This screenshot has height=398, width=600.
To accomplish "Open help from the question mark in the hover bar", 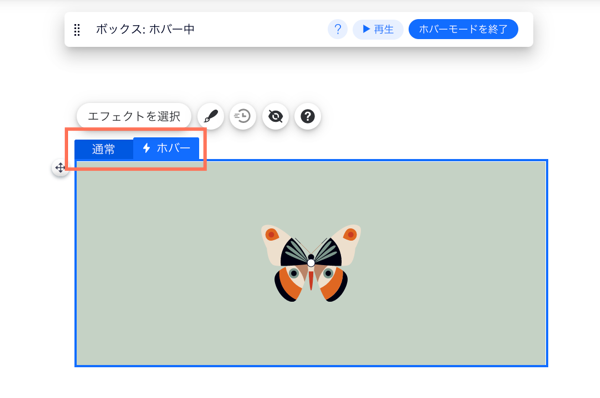I will click(x=338, y=29).
